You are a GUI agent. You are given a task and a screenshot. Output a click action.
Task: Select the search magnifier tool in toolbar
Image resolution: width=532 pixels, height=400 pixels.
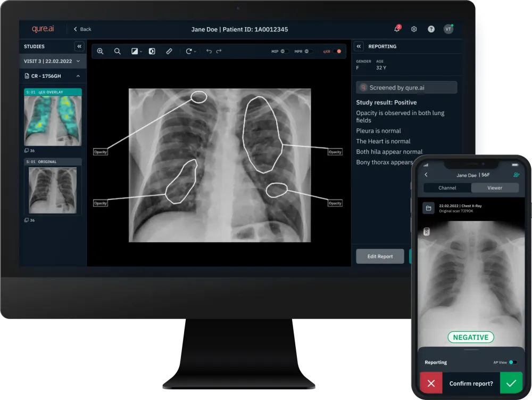coord(117,52)
